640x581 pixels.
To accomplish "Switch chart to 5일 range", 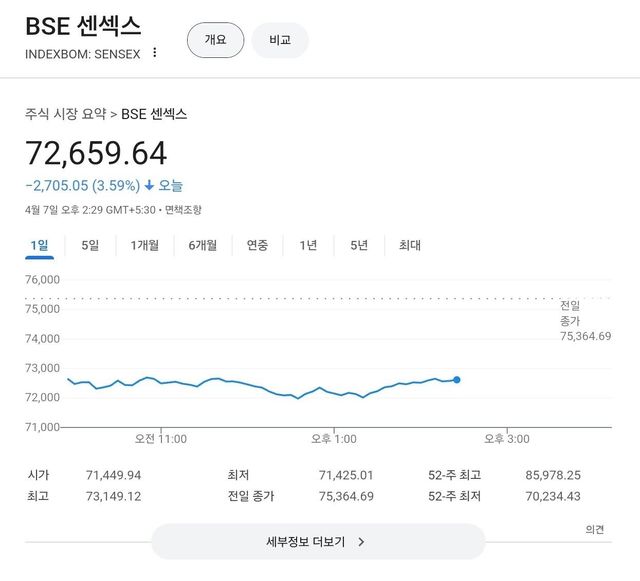I will [90, 246].
